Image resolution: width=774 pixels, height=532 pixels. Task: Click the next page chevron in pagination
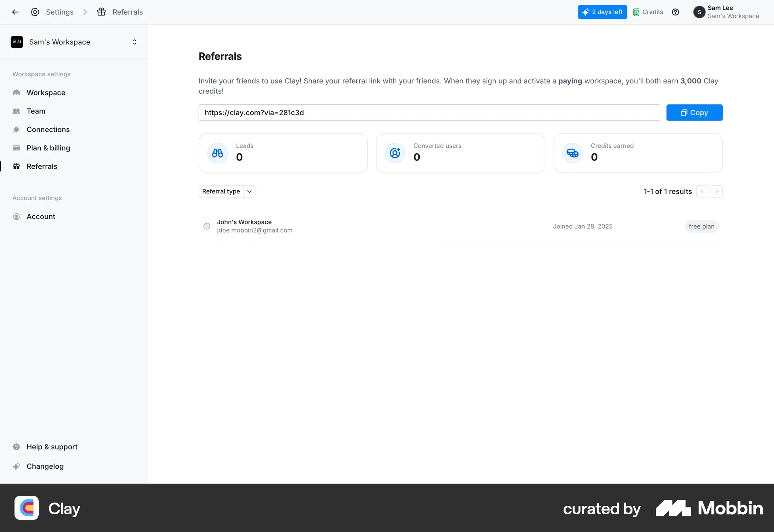716,191
